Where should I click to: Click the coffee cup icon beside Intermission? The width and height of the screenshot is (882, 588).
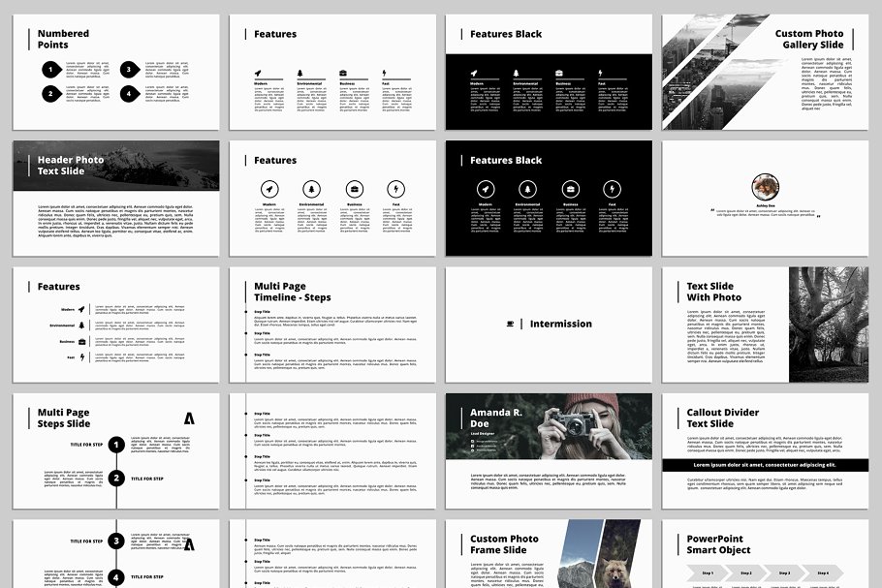click(x=510, y=324)
